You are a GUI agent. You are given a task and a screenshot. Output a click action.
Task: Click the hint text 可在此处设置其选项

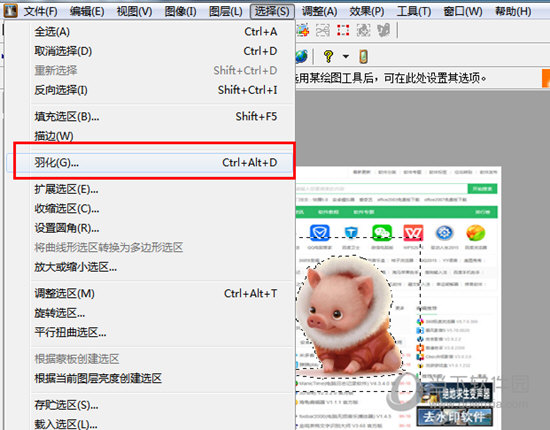click(435, 78)
